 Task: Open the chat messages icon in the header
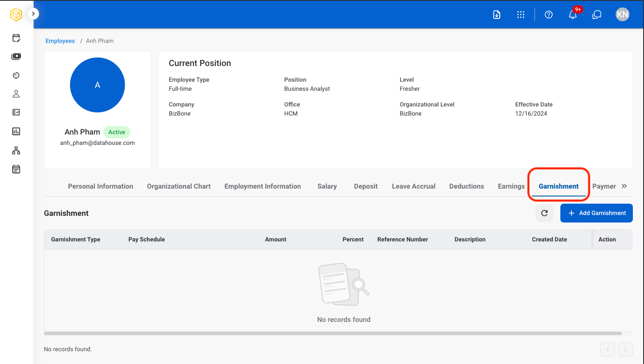click(597, 15)
